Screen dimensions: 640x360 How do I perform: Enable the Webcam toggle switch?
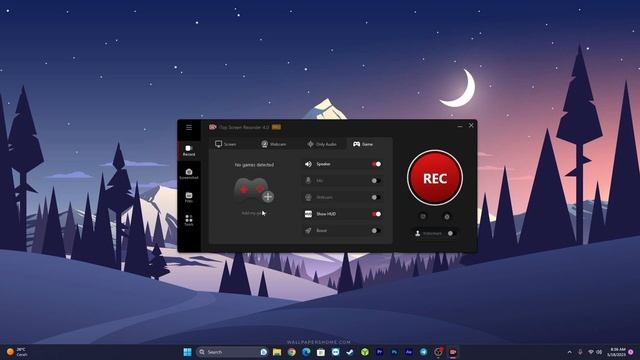pos(376,197)
